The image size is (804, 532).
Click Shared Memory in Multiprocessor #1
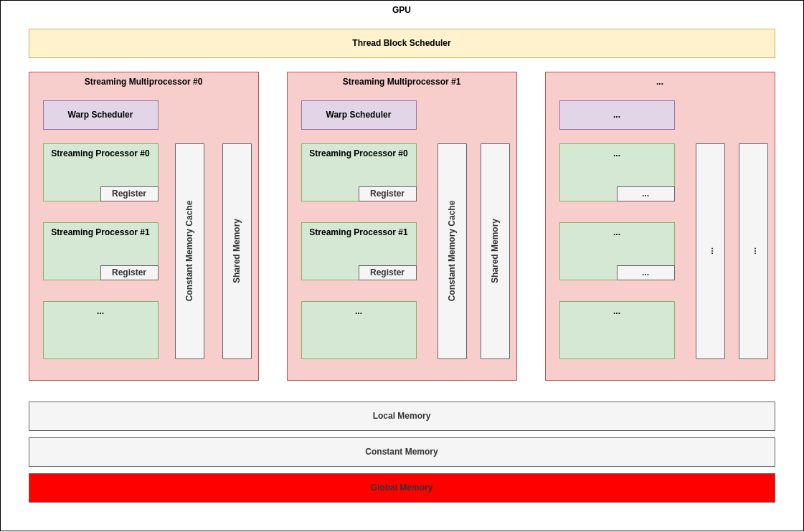(495, 251)
